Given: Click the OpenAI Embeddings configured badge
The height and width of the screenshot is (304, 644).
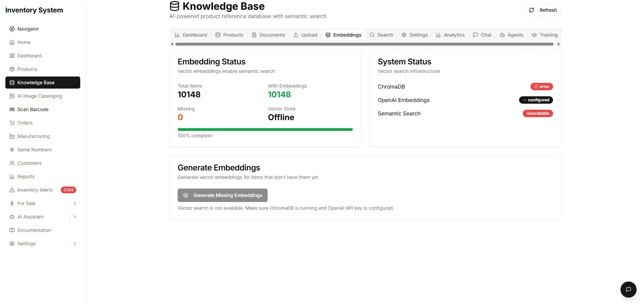Looking at the screenshot, I should [536, 100].
